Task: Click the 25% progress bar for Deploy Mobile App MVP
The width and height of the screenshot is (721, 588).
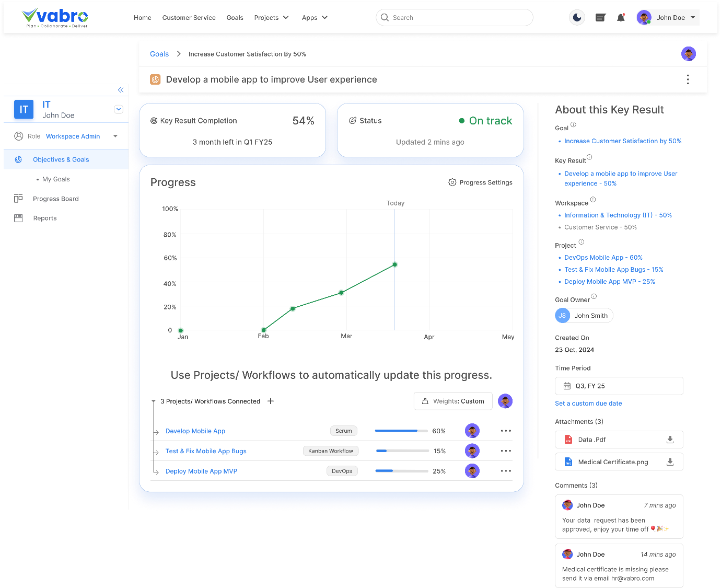Action: pyautogui.click(x=402, y=471)
